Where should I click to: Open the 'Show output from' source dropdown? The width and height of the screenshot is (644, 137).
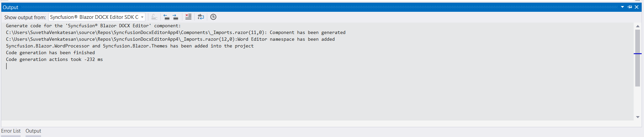(x=142, y=17)
